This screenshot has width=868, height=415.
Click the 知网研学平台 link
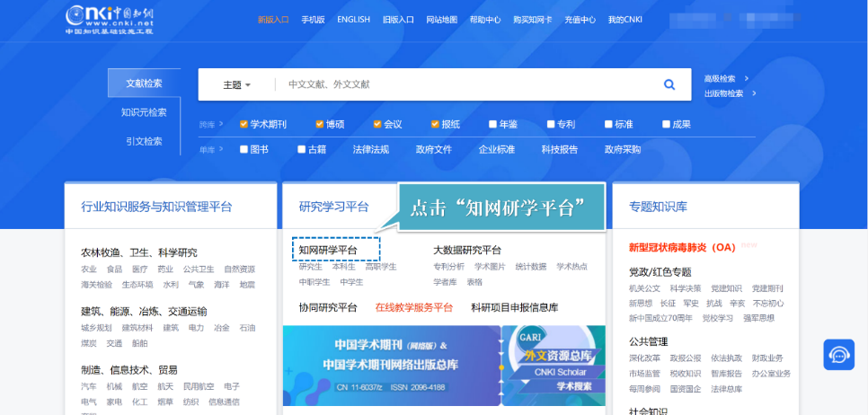click(328, 250)
